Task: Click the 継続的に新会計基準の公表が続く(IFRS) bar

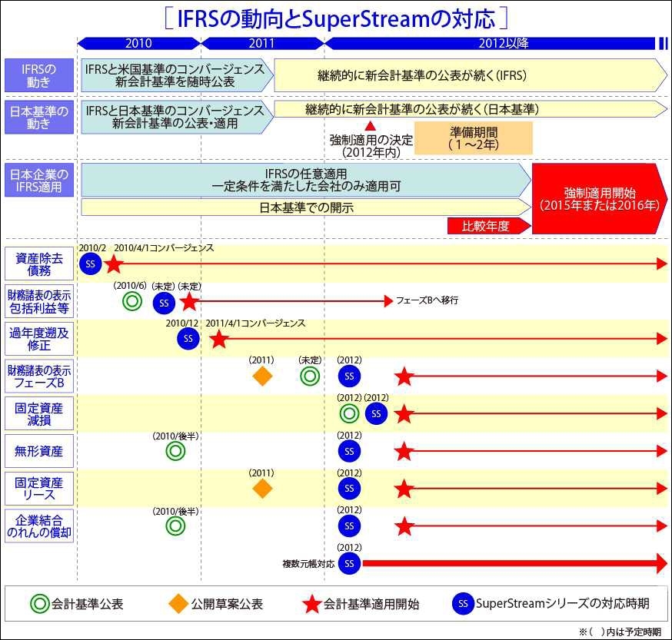Action: (x=471, y=75)
